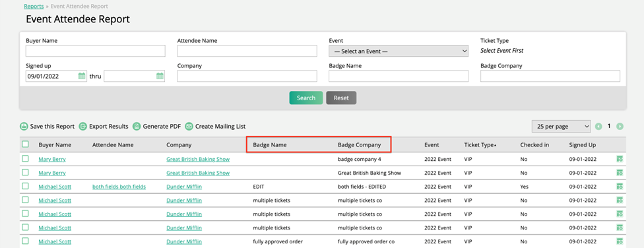
Task: Open the Signed up start date calendar
Action: 82,76
